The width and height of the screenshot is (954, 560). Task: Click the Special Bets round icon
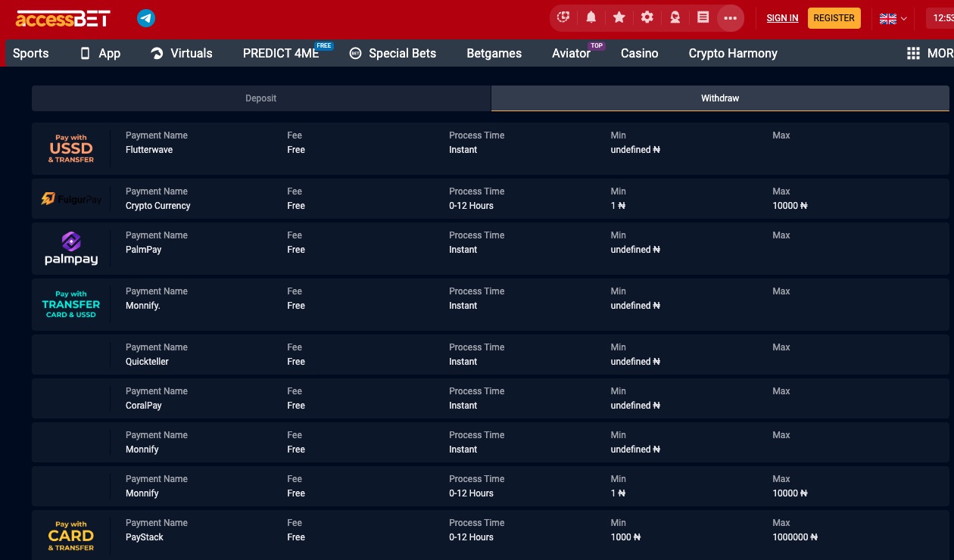355,53
